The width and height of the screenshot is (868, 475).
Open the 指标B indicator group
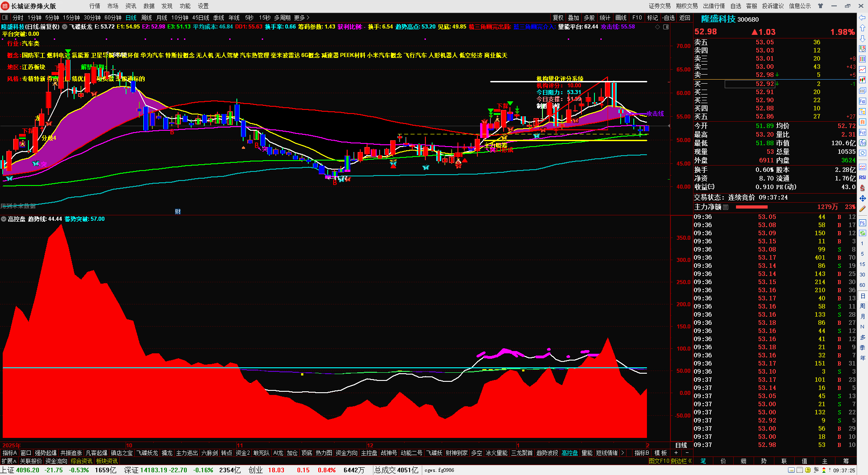(x=642, y=453)
